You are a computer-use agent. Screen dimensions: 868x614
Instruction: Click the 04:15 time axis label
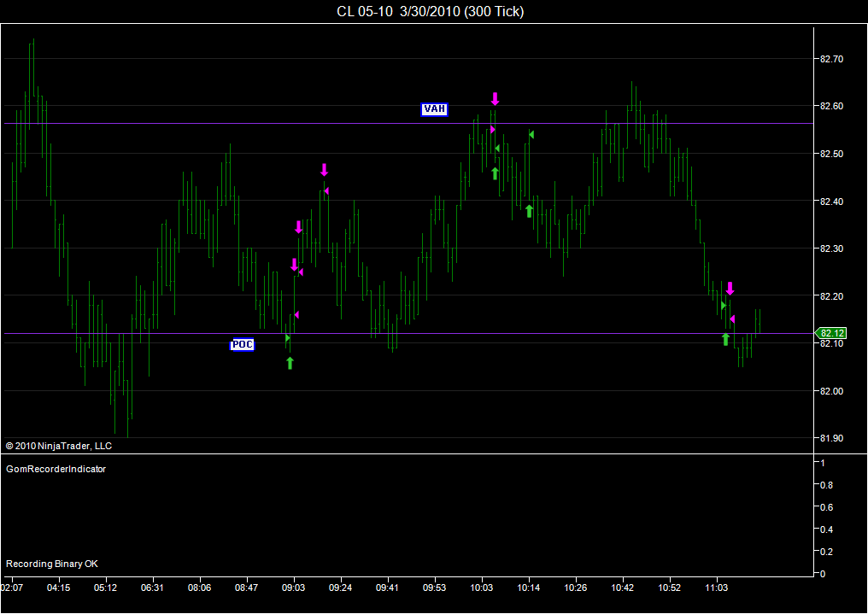tap(58, 588)
